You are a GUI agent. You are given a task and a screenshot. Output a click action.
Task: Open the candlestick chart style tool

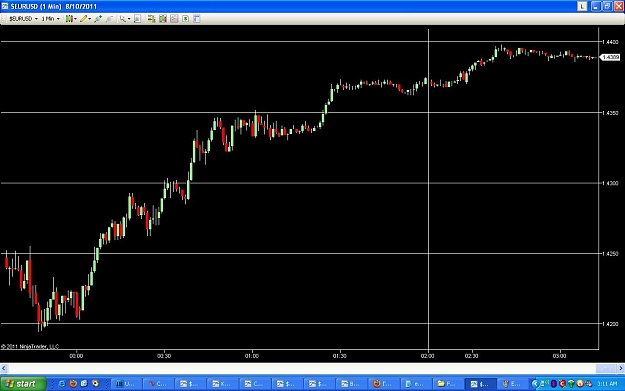pos(71,19)
